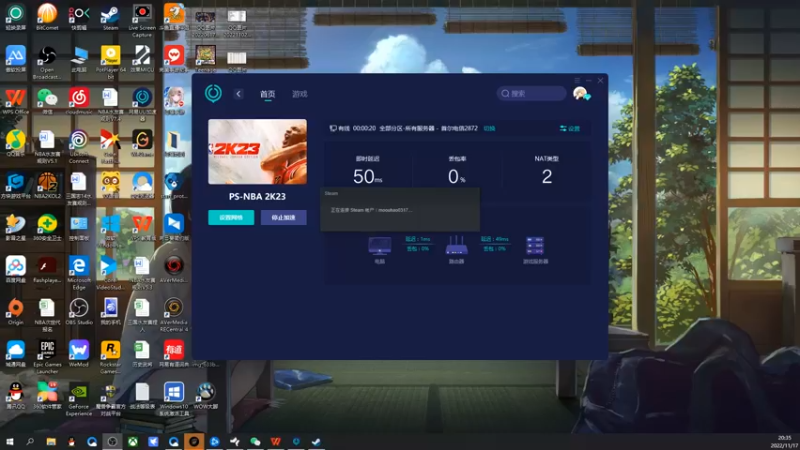This screenshot has height=450, width=800.
Task: Open the 网易有道词典 desktop shortcut
Action: [173, 354]
